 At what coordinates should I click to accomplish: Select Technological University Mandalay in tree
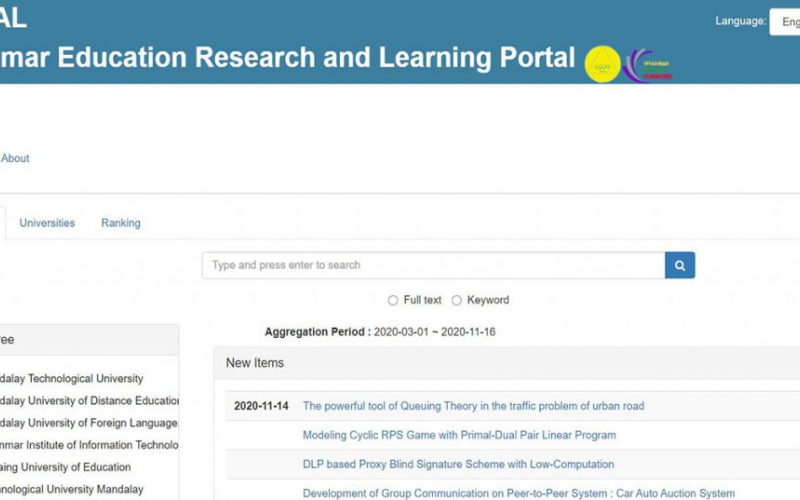point(71,489)
